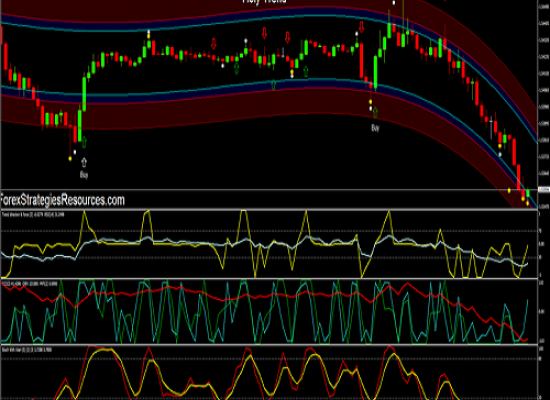Viewport: 550px width, 400px height.
Task: Select the last green candle at bottom right
Action: click(x=528, y=193)
